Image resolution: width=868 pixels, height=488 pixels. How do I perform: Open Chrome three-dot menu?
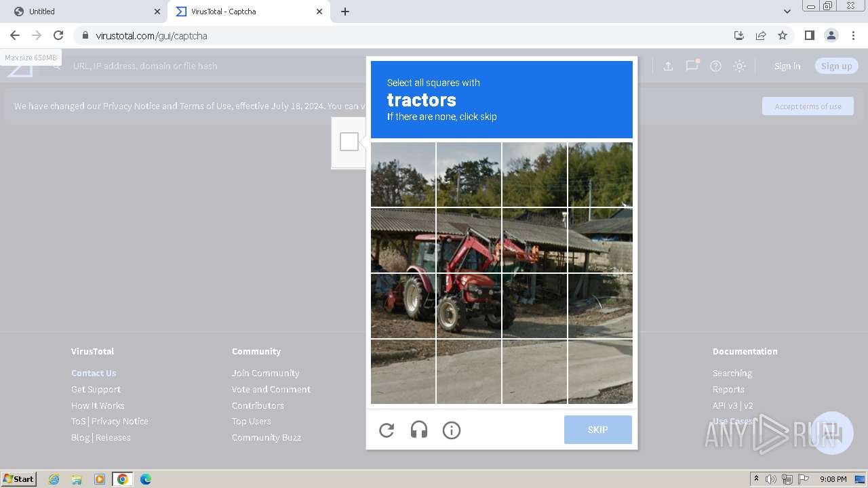853,35
